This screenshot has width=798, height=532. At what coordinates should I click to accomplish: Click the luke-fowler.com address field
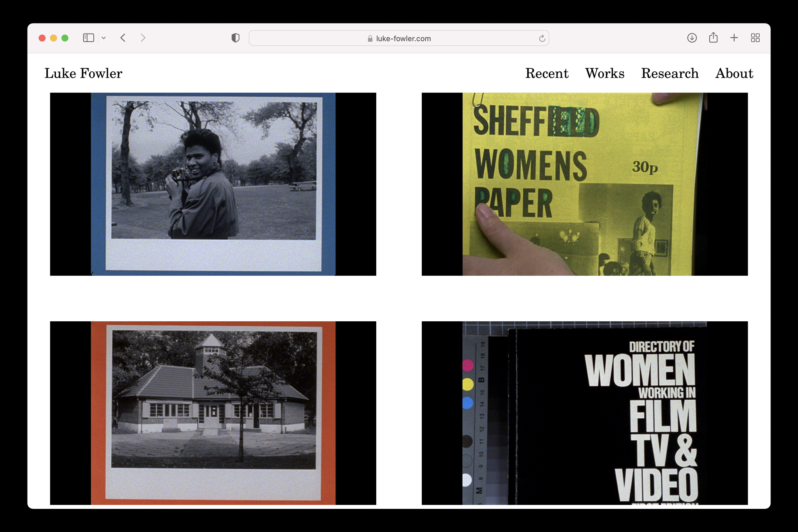point(399,38)
